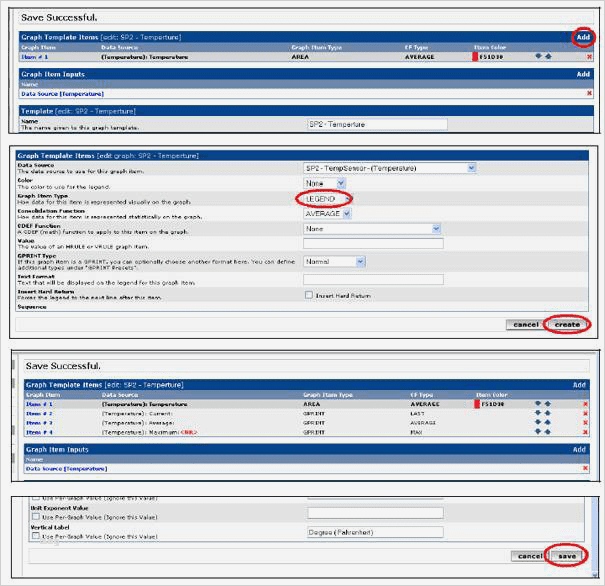Move Item # 3 (Average) down
Screen dimensions: 605x586
click(538, 422)
